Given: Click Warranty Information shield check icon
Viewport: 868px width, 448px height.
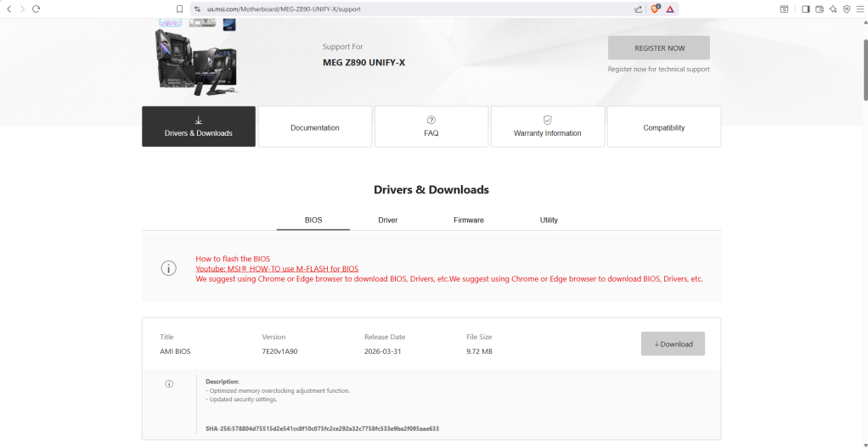Looking at the screenshot, I should coord(548,120).
